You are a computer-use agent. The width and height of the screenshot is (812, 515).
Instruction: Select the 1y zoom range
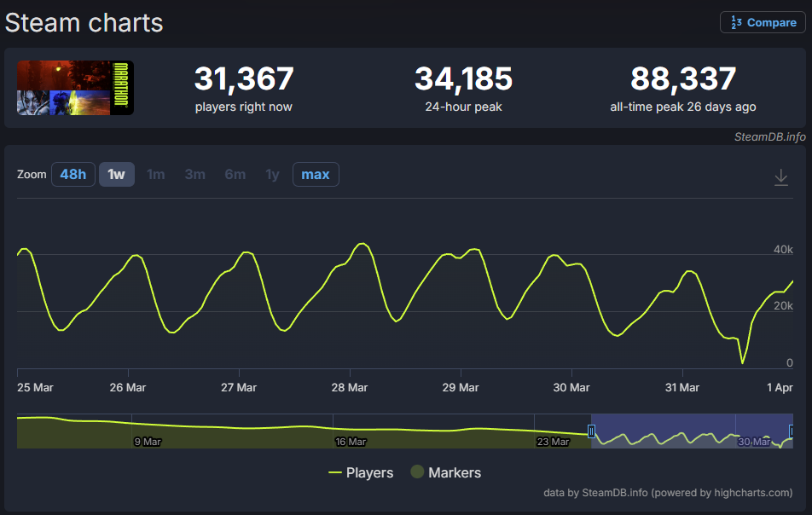point(272,175)
